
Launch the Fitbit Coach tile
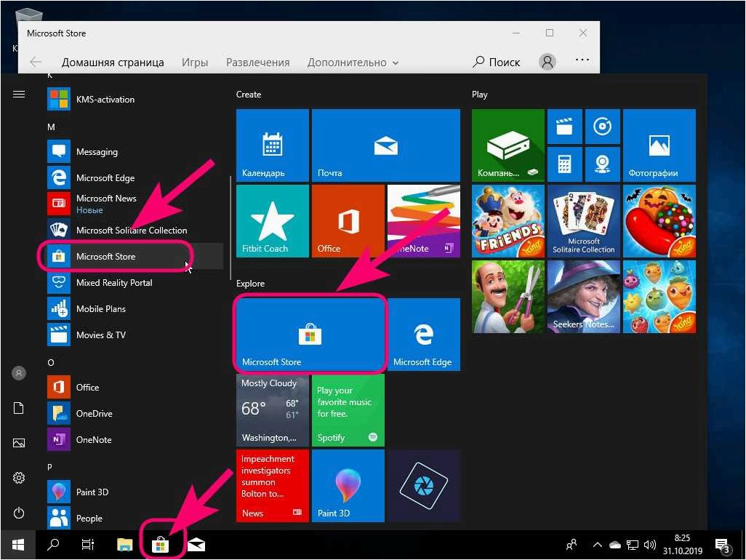(273, 221)
